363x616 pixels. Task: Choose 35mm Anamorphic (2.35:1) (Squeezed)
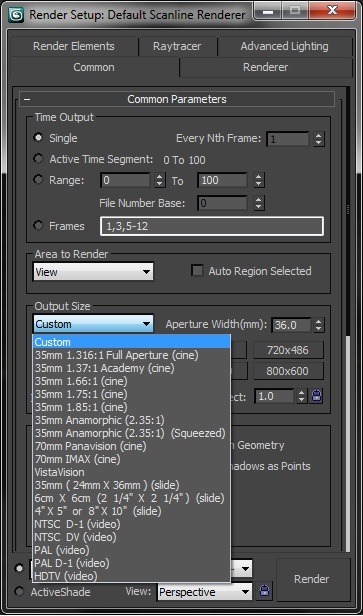pyautogui.click(x=131, y=433)
